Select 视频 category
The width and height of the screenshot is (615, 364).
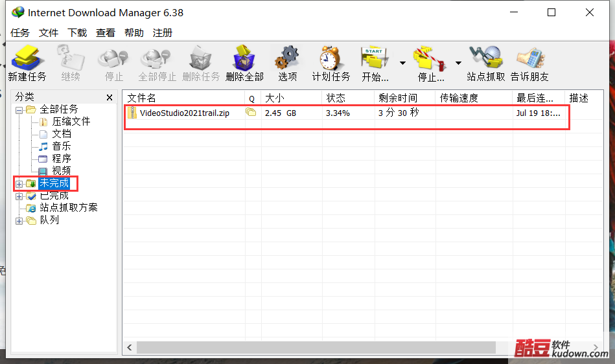[x=62, y=171]
